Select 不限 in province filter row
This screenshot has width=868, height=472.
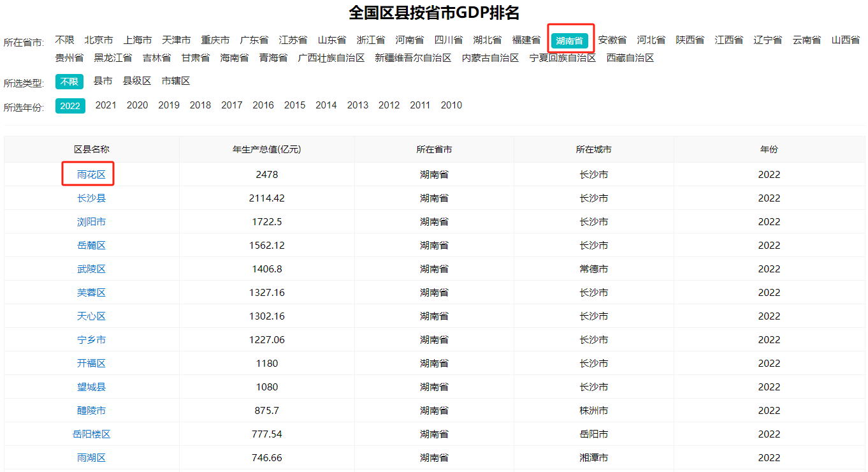click(64, 40)
